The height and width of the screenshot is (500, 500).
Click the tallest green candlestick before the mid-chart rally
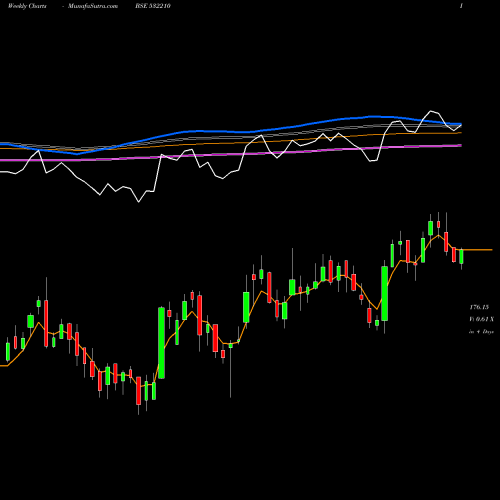(x=161, y=343)
